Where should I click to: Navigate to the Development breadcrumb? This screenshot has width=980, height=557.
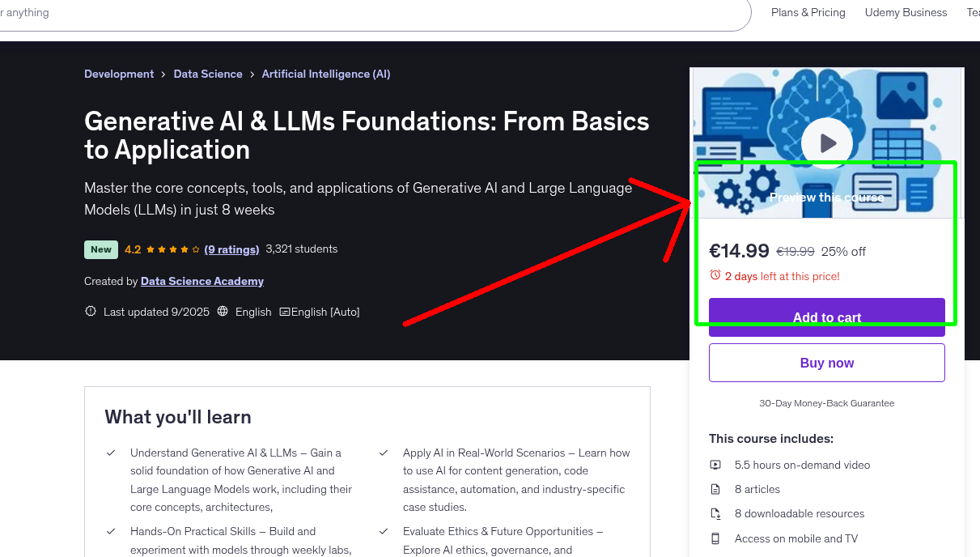click(x=119, y=74)
